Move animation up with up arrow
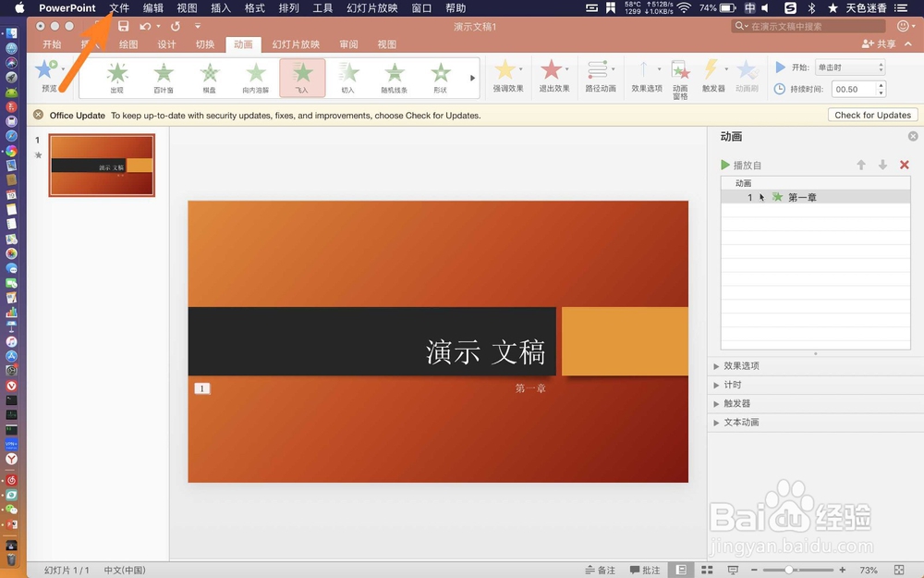Screen dimensions: 924x578 click(x=861, y=166)
